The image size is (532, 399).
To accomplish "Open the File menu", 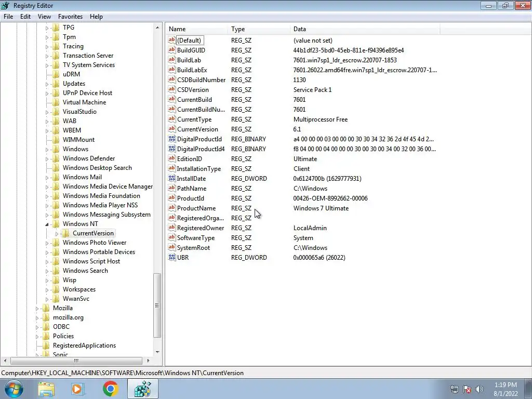I will [x=8, y=16].
